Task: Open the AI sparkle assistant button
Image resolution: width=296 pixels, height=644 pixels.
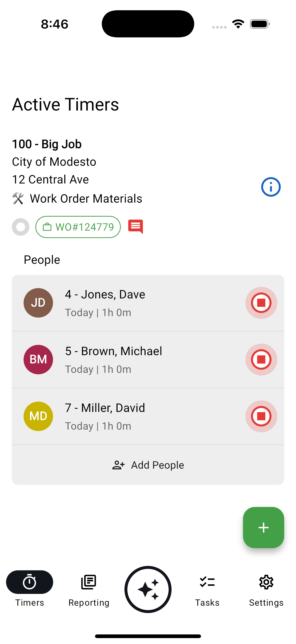Action: point(148,589)
